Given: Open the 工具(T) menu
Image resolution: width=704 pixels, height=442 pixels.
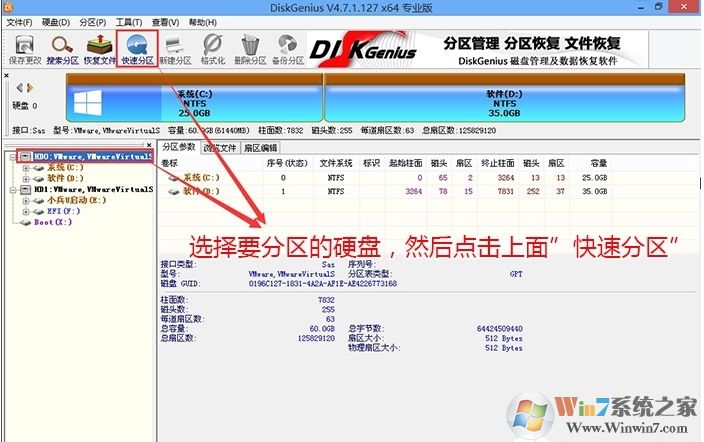Looking at the screenshot, I should click(x=129, y=22).
